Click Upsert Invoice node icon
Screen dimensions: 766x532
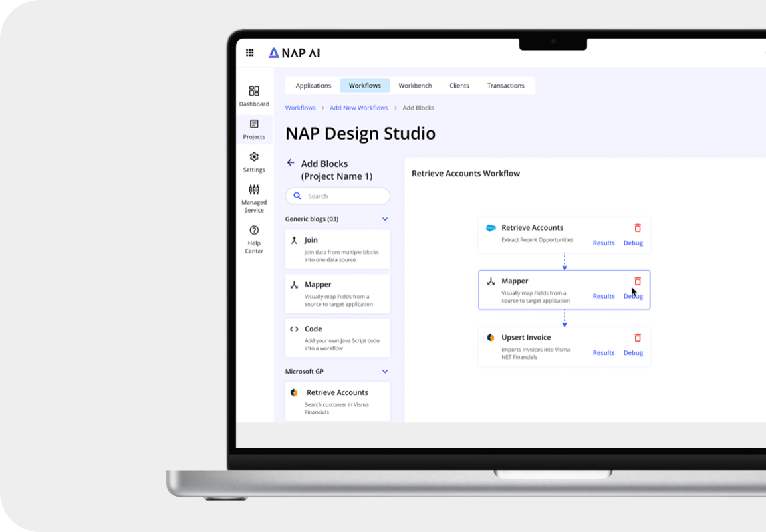click(x=491, y=338)
